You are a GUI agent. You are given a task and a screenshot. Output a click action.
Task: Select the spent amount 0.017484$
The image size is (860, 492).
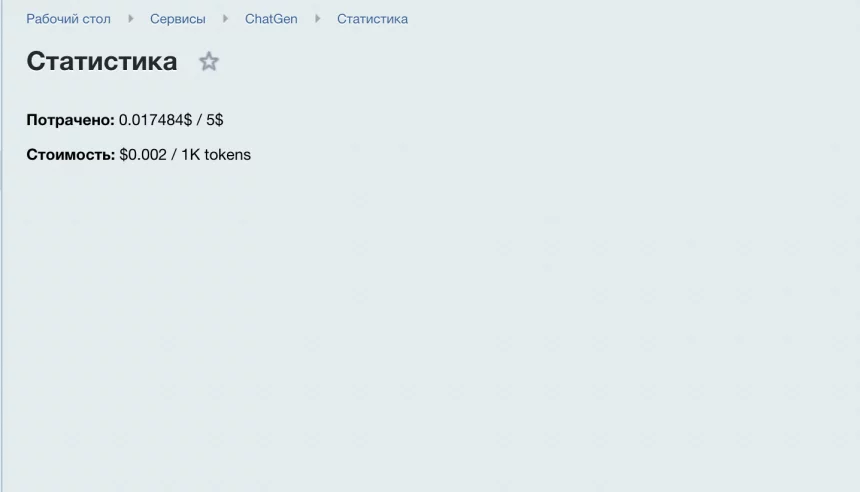[x=155, y=120]
